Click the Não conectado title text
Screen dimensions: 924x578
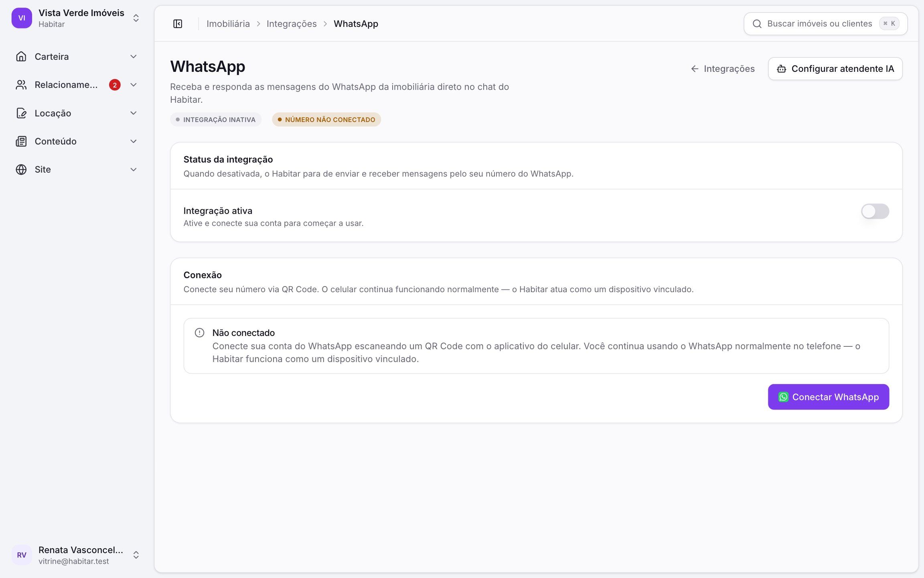pos(243,333)
